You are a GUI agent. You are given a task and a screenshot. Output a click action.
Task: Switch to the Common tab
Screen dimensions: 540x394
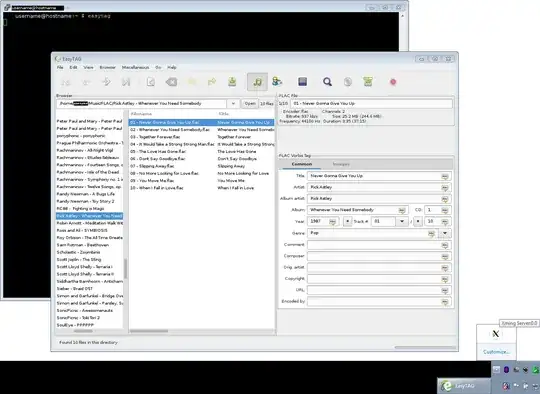(302, 164)
